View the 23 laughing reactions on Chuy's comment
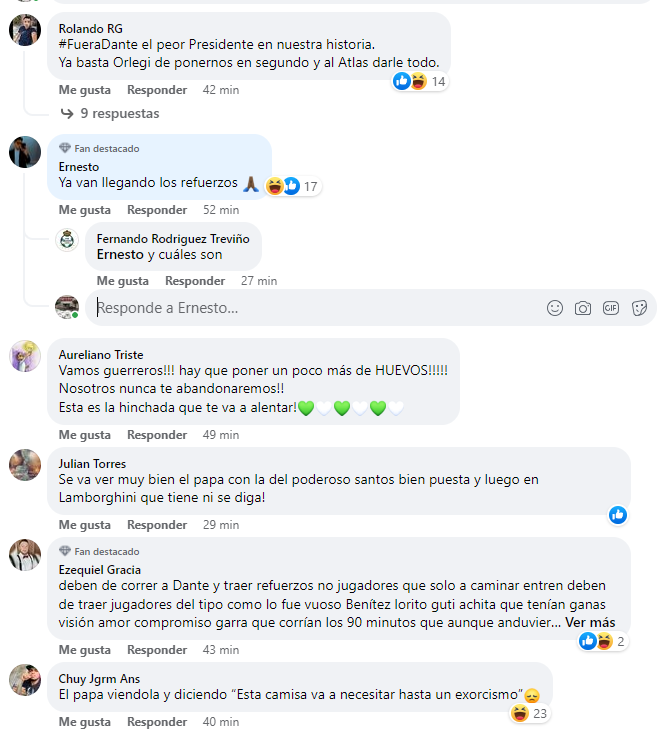The width and height of the screenshot is (664, 734). click(x=529, y=714)
